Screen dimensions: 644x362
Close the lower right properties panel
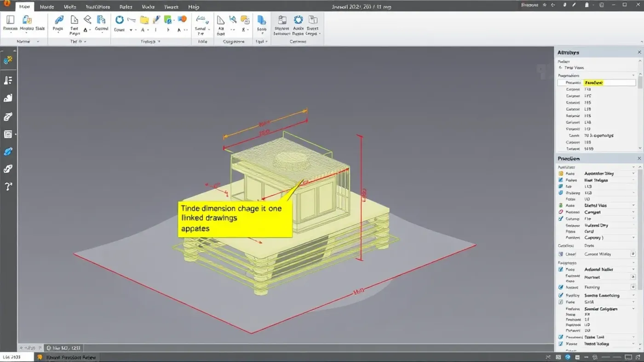[639, 158]
